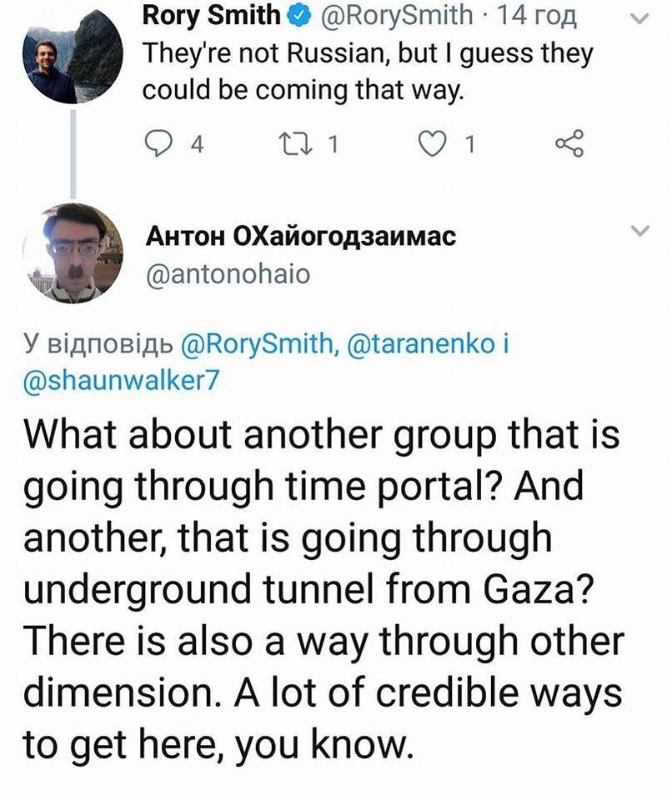The width and height of the screenshot is (672, 800).
Task: Open the @antonohaio handle
Action: click(x=227, y=274)
